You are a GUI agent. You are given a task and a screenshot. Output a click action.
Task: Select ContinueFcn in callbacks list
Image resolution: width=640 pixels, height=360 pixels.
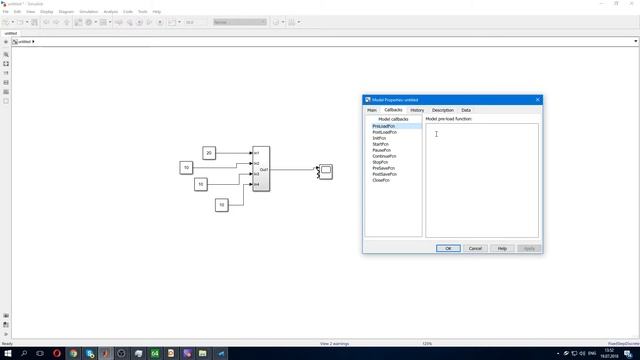pos(384,156)
